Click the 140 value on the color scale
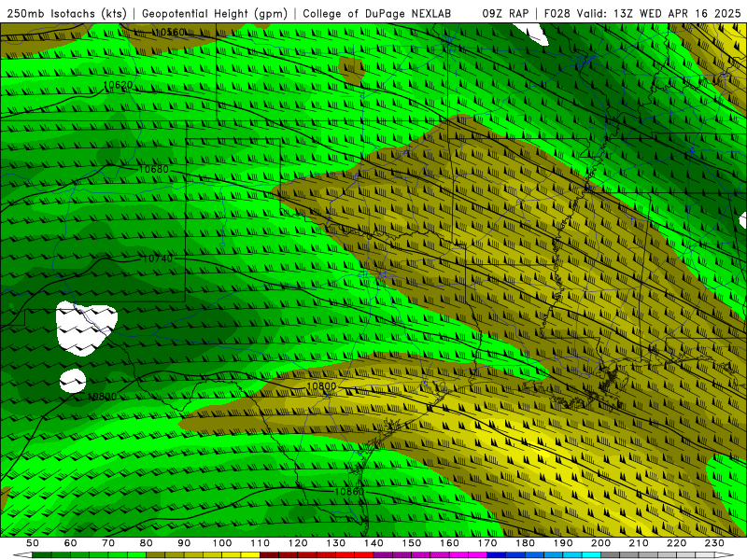Screen dimensions: 747x560 373,543
